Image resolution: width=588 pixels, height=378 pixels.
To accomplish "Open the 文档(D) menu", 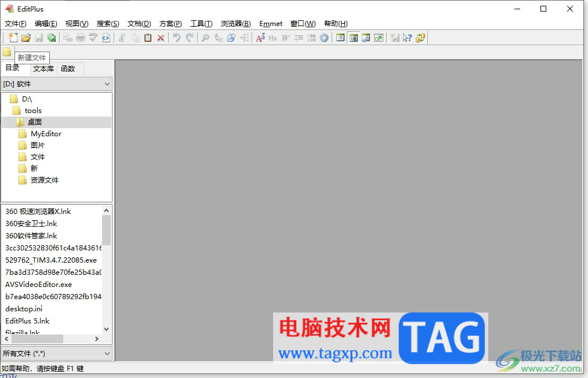I will (x=139, y=24).
